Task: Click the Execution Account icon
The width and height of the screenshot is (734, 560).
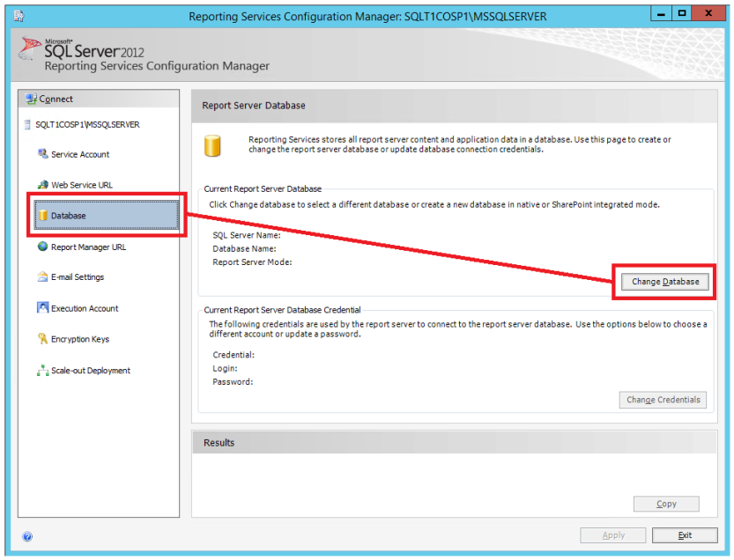Action: click(42, 308)
